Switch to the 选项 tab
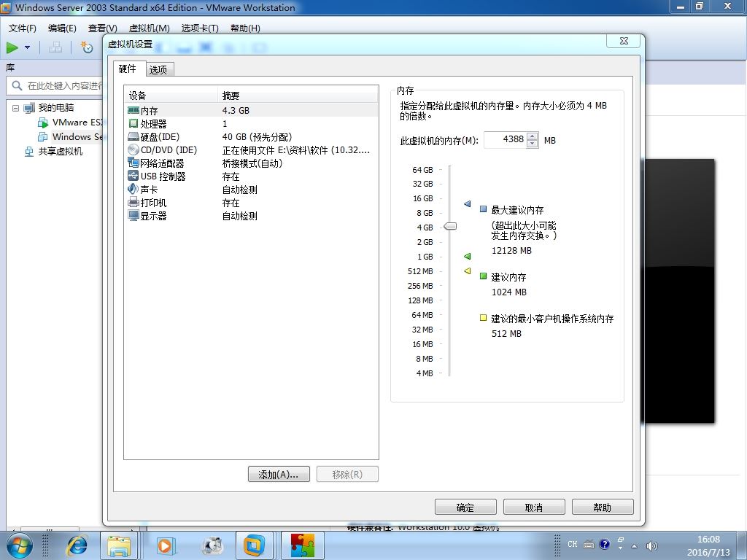This screenshot has height=560, width=747. tap(158, 70)
